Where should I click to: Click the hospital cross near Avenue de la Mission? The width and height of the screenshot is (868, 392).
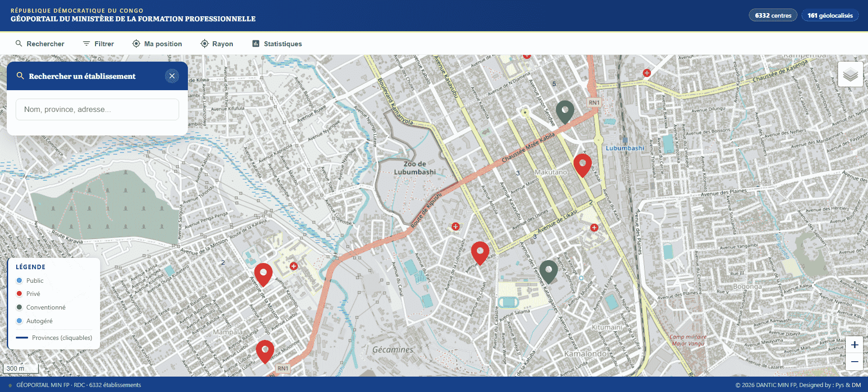pos(294,266)
